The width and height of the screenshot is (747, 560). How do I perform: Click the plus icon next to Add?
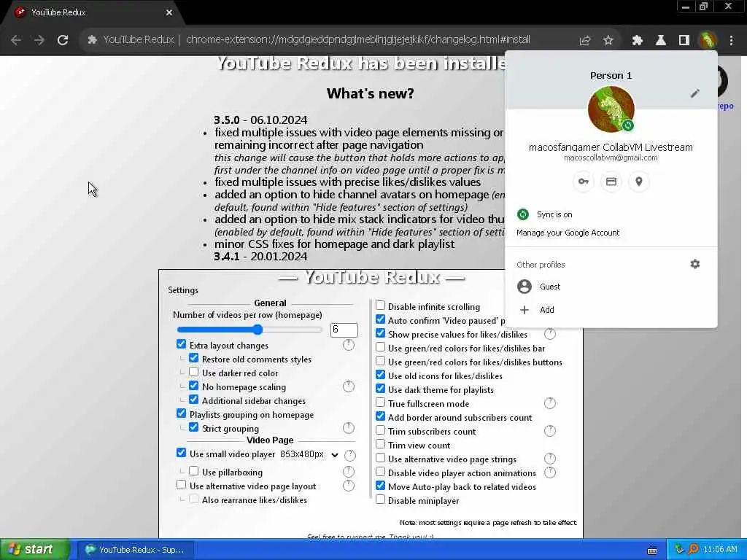525,310
